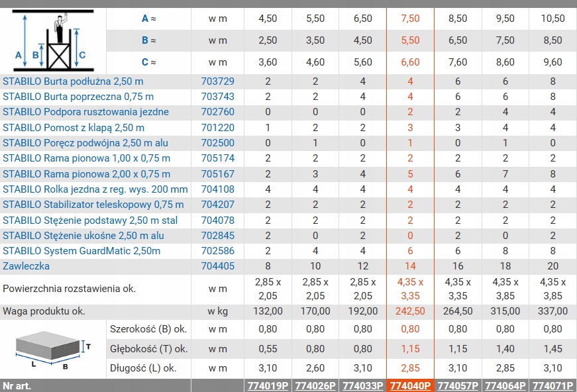Image resolution: width=577 pixels, height=392 pixels.
Task: Click the scaffold height diagram image
Action: [x=53, y=41]
